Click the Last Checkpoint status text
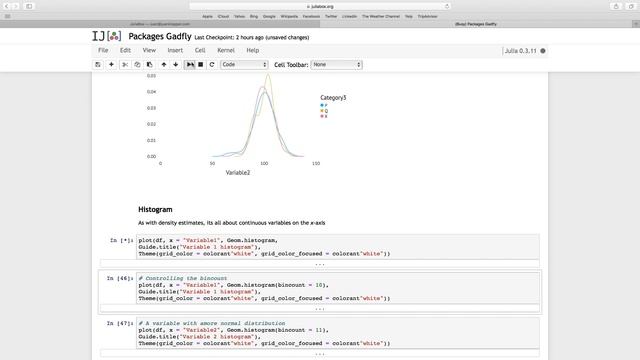Image resolution: width=640 pixels, height=360 pixels. coord(251,38)
